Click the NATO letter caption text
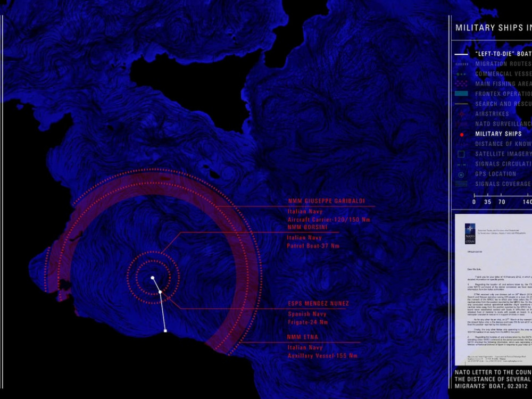 coord(493,379)
